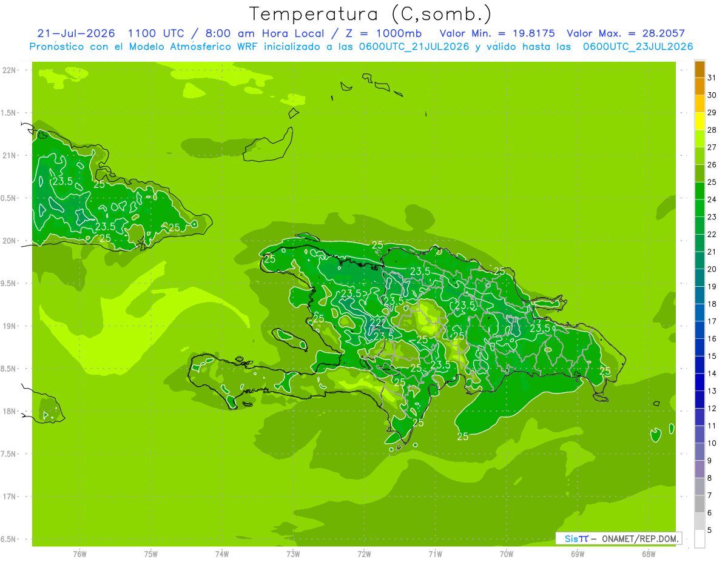Click the colorbar label '10'
Viewport: 728px width, 562px height.
[712, 443]
